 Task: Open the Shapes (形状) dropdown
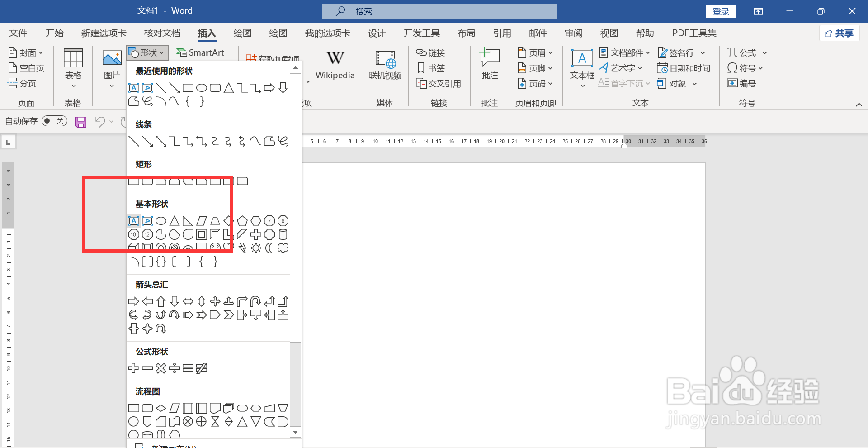[x=147, y=53]
